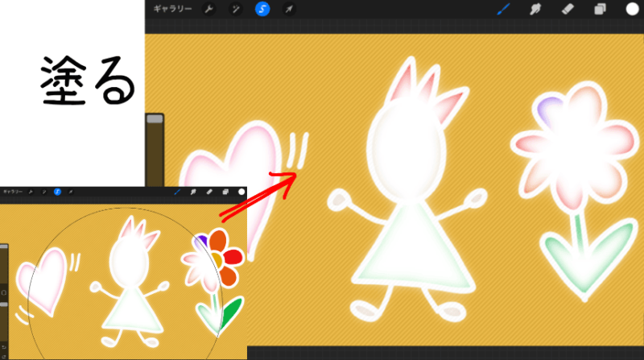Open the Layers panel in main toolbar
The width and height of the screenshot is (644, 360).
point(600,9)
